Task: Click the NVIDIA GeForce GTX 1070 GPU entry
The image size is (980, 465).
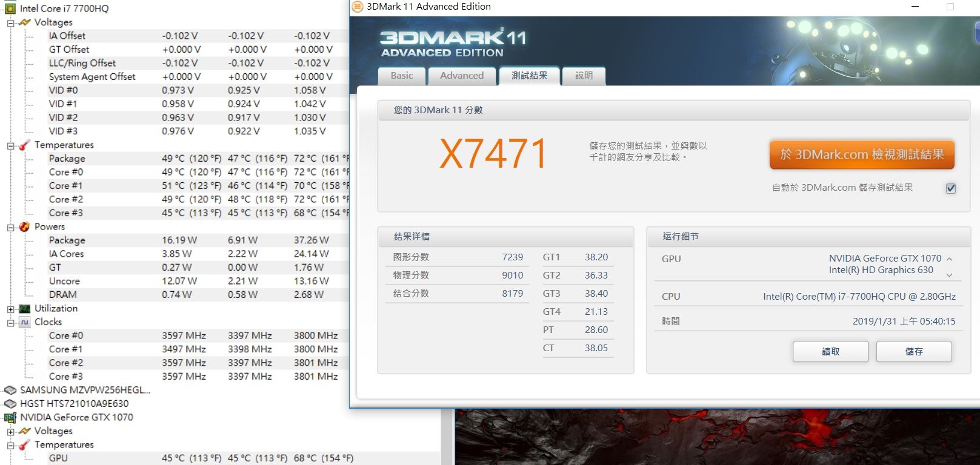Action: [x=885, y=259]
